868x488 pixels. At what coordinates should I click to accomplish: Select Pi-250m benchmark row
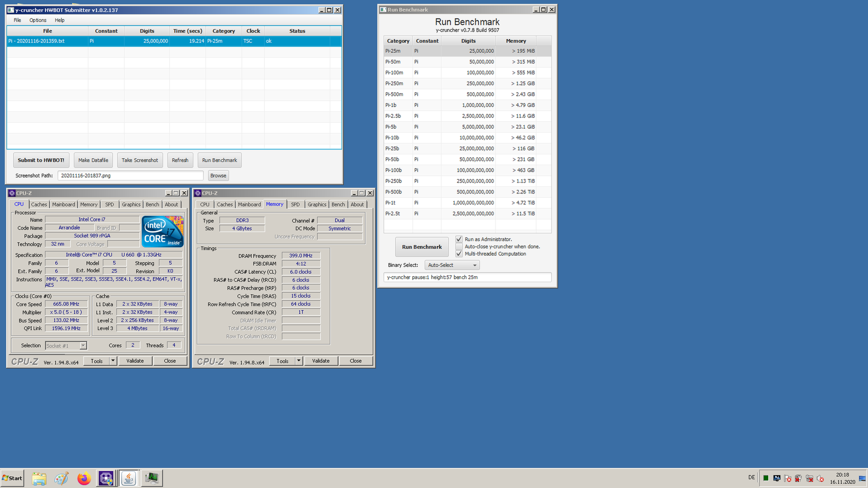pyautogui.click(x=467, y=84)
